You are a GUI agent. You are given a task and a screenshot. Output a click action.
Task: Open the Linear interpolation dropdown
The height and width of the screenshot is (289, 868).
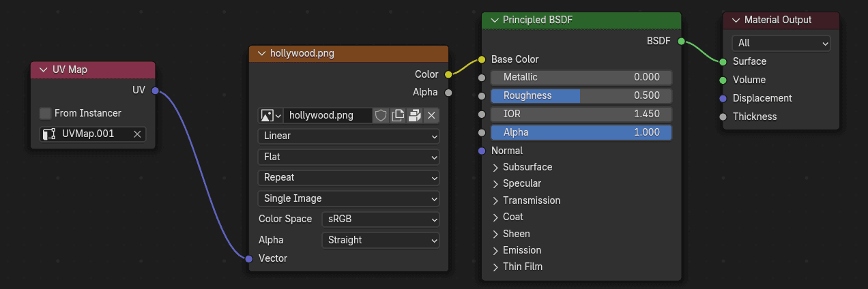point(349,136)
